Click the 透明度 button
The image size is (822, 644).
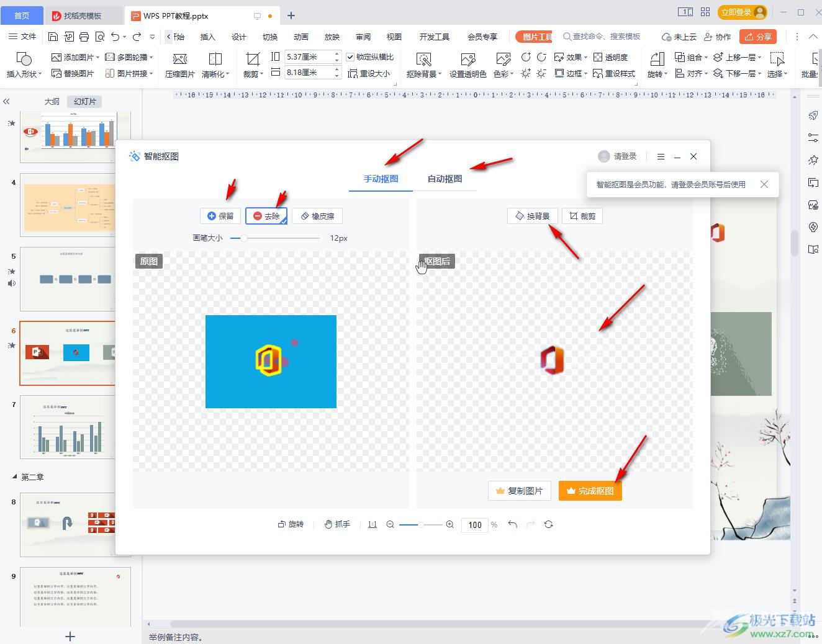611,57
